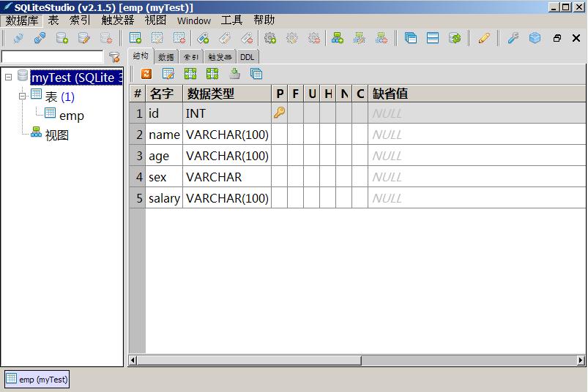The width and height of the screenshot is (588, 392).
Task: Switch to the 数据 tab
Action: (x=166, y=57)
